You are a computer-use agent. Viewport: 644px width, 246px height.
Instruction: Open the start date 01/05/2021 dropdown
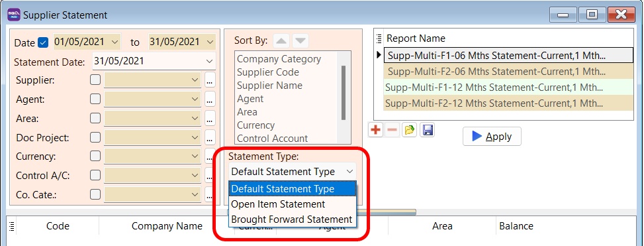pyautogui.click(x=115, y=42)
